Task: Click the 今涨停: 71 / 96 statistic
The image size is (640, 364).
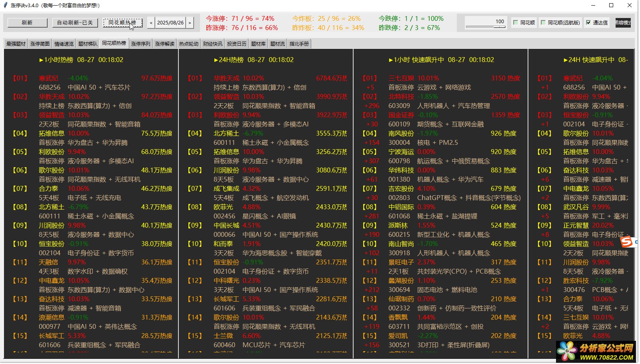Action: point(240,19)
